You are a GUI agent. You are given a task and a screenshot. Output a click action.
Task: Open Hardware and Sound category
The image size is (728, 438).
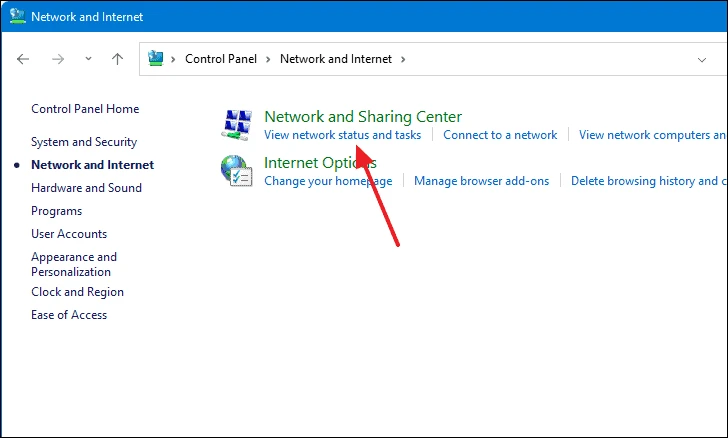pos(86,188)
